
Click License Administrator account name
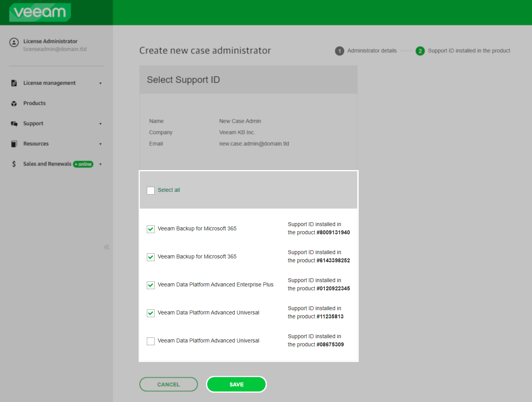tap(50, 41)
